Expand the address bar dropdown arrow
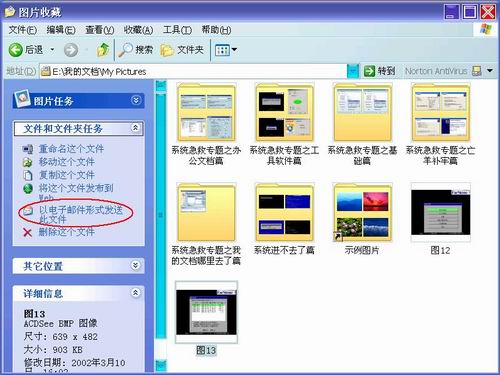 (353, 71)
